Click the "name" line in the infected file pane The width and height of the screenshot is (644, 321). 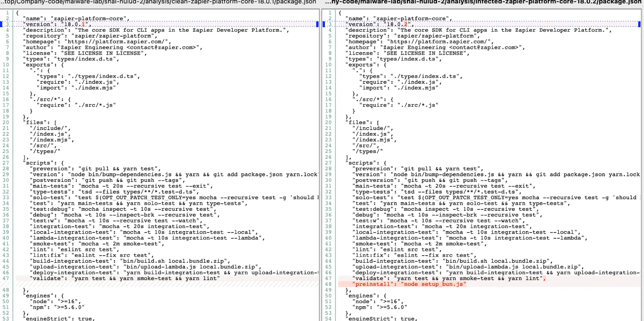pos(399,19)
